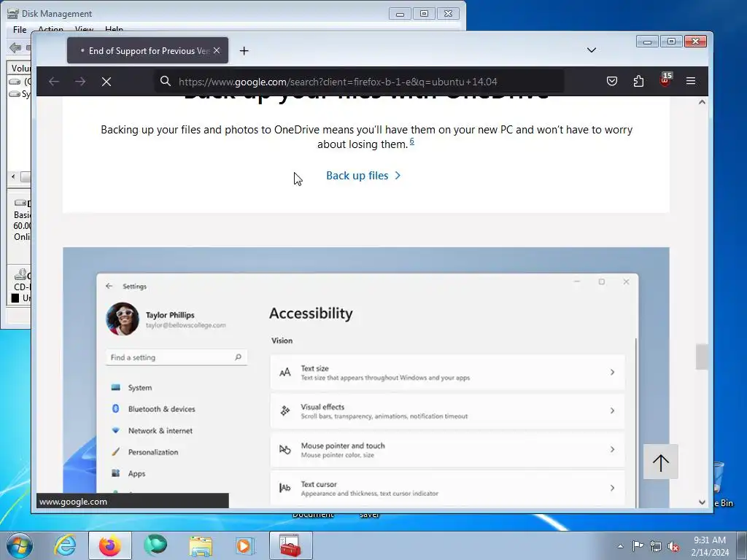Open footnote 6 link after losing them
This screenshot has width=747, height=560.
(x=412, y=141)
